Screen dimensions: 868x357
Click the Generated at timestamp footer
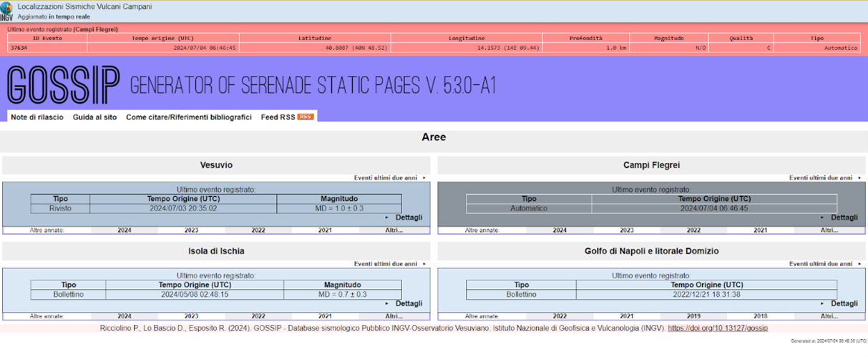coord(828,341)
